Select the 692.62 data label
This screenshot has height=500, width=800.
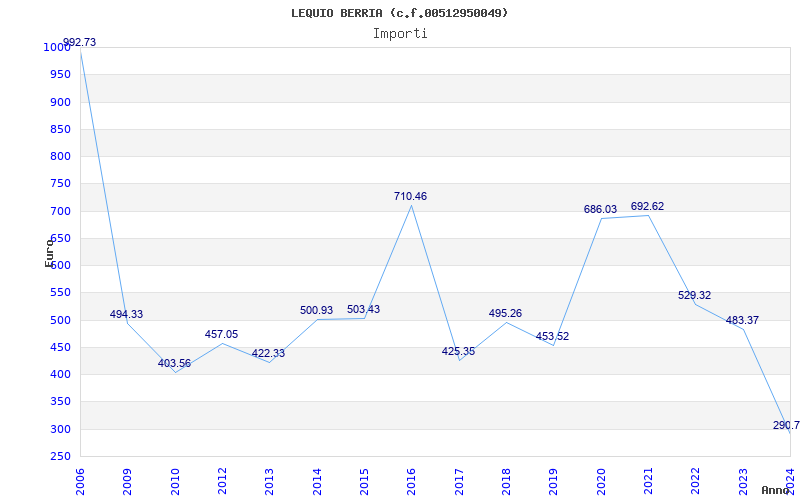pyautogui.click(x=647, y=206)
